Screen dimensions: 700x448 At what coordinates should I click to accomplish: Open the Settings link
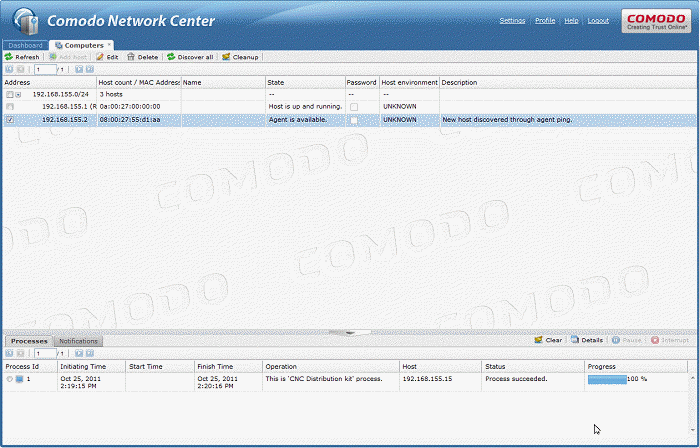click(512, 21)
